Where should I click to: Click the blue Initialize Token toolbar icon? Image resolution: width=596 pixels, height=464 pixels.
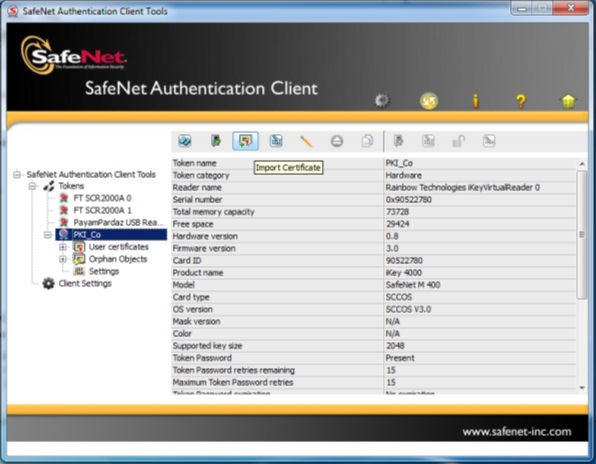(185, 141)
